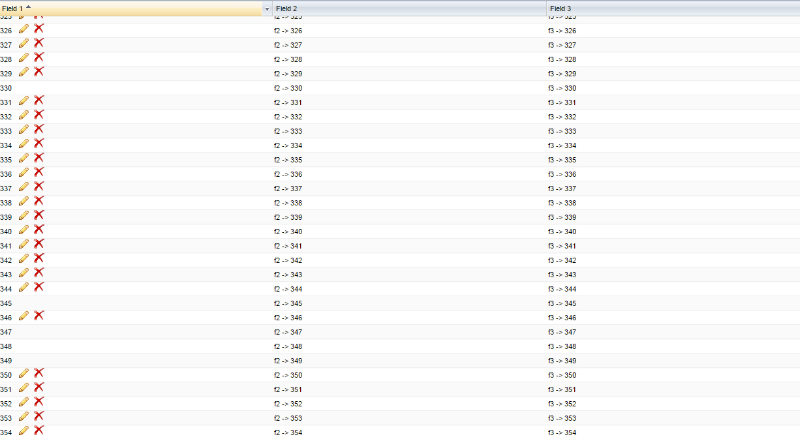Click the cell 'f2 -> 337'
This screenshot has height=439, width=800.
click(288, 188)
